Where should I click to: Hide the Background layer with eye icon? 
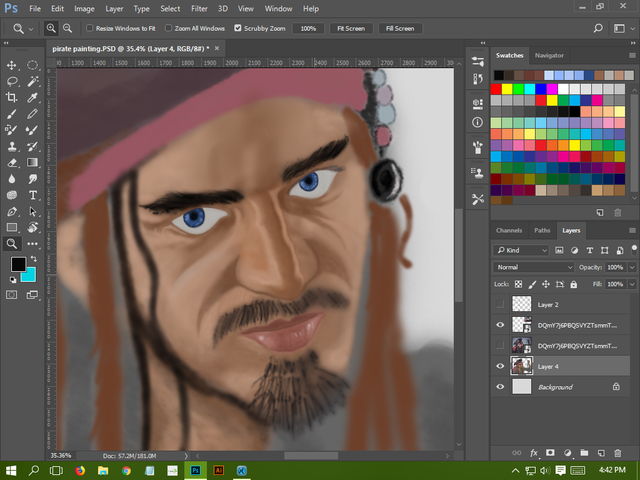coord(500,387)
